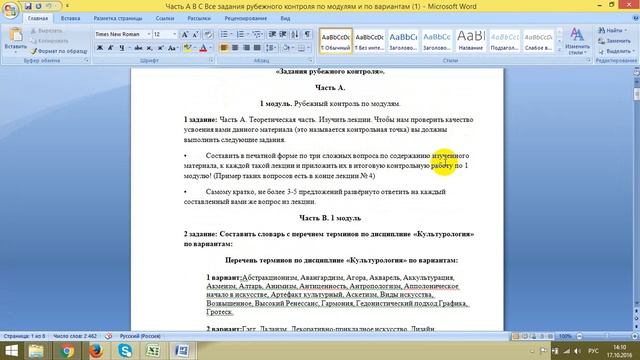Open Skype from the taskbar

[x=124, y=350]
